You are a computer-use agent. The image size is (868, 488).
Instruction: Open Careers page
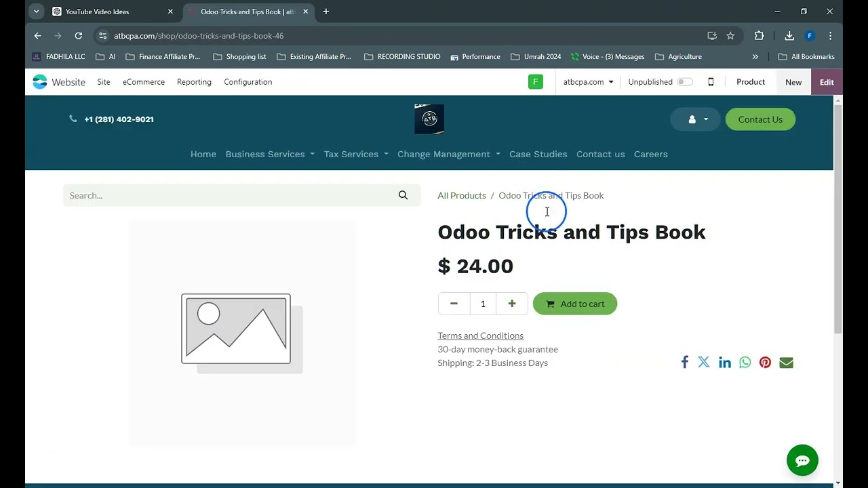click(651, 154)
